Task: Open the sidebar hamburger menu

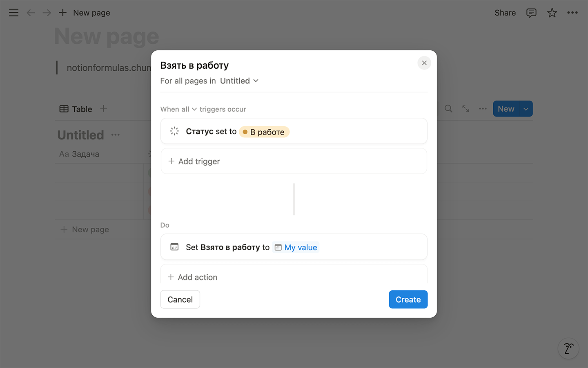Action: click(14, 13)
